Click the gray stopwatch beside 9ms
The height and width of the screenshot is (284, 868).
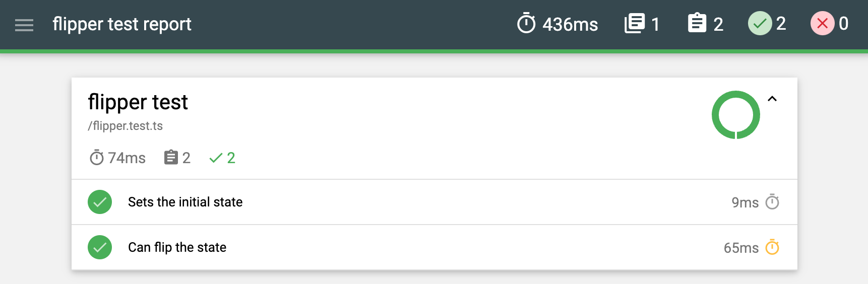772,202
